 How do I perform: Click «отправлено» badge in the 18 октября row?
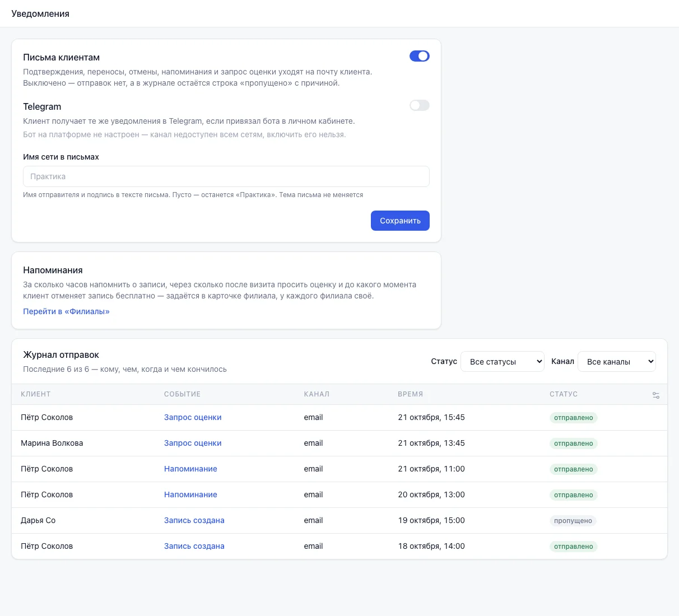pos(574,547)
